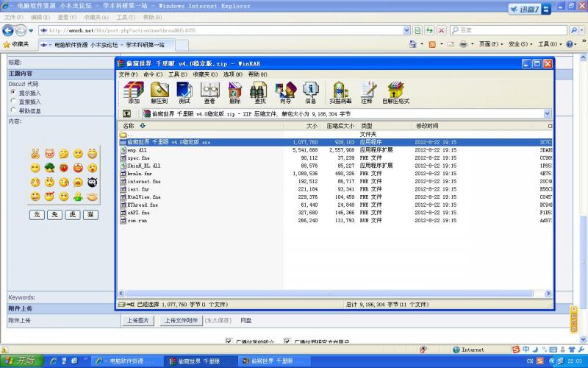Click the 扫描病毒 (Virus Scan) icon
This screenshot has width=588, height=368.
340,93
